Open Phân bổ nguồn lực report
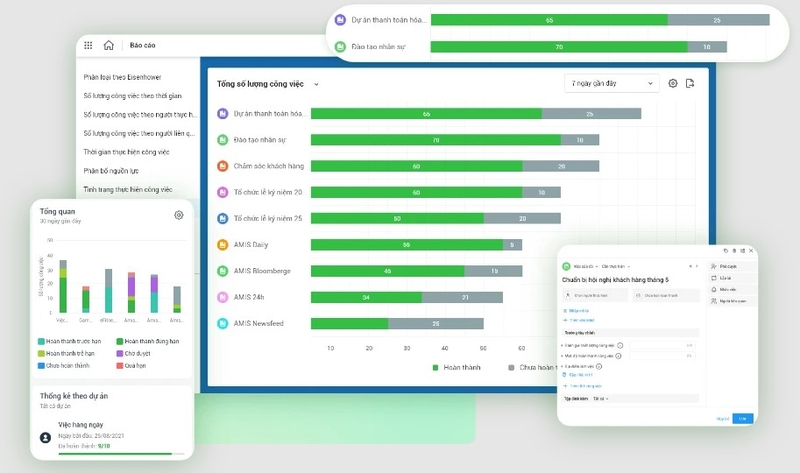800x473 pixels. point(111,171)
